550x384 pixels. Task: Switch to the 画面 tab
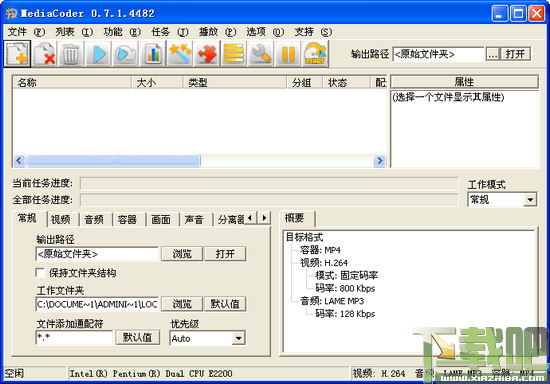(x=161, y=220)
